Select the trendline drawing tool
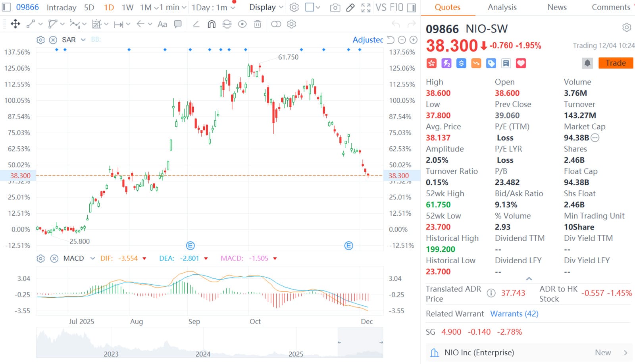 pos(30,24)
